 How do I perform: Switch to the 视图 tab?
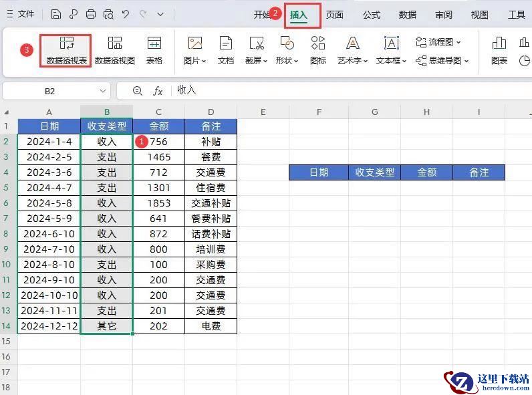479,15
